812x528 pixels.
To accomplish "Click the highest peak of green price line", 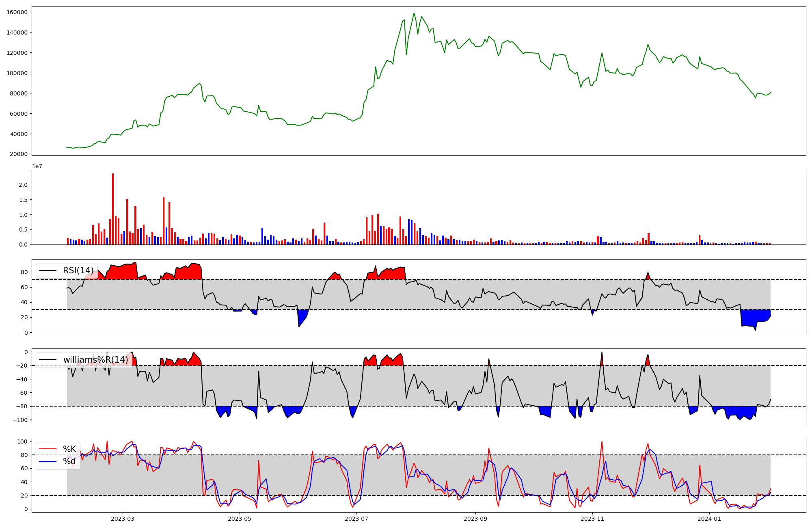I will 414,13.
